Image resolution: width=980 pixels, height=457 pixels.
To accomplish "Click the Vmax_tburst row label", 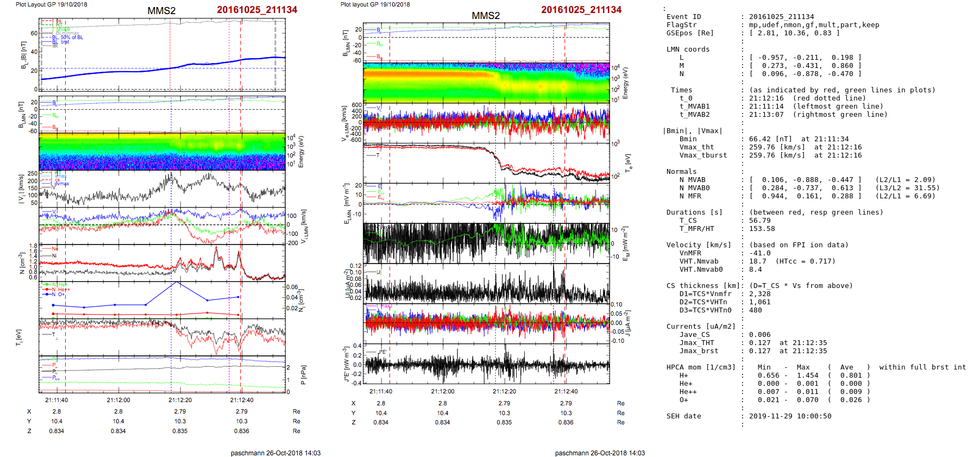I will (x=703, y=155).
